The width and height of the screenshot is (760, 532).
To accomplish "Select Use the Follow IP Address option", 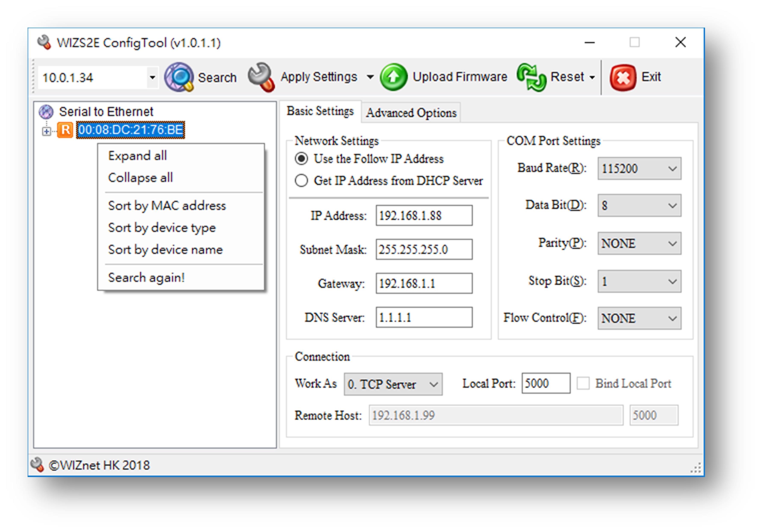I will (x=301, y=159).
